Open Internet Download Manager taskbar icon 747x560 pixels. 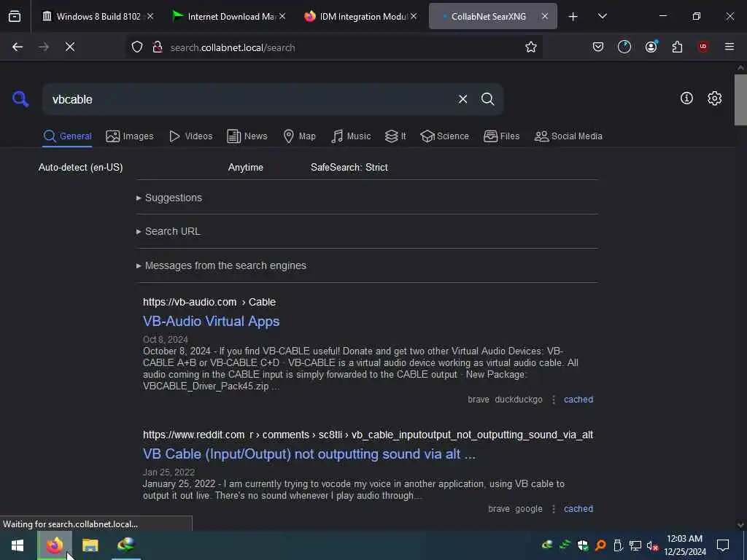126,545
